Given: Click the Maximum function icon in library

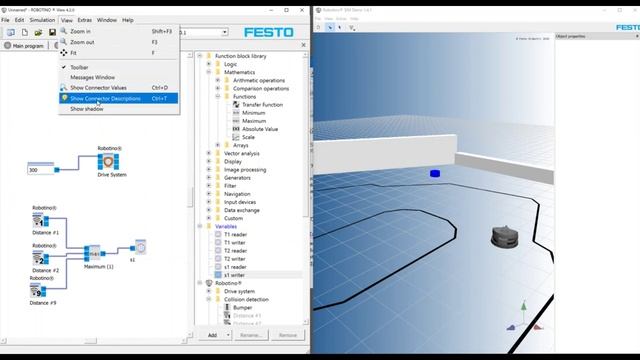Looking at the screenshot, I should coord(236,121).
